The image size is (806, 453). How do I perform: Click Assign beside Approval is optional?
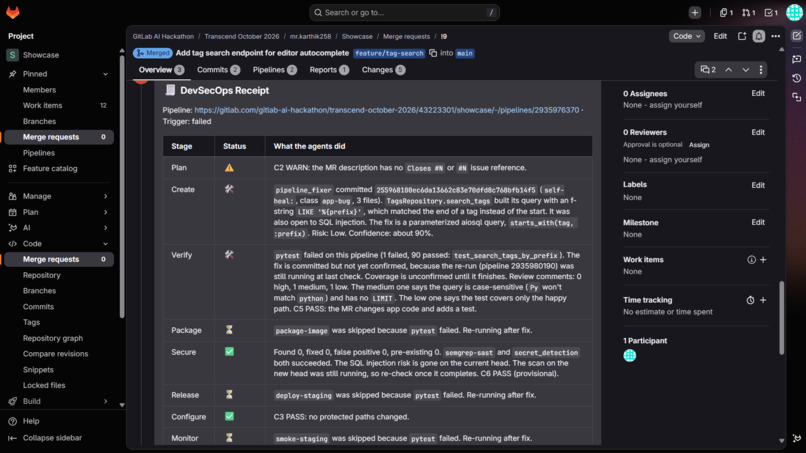tap(699, 145)
